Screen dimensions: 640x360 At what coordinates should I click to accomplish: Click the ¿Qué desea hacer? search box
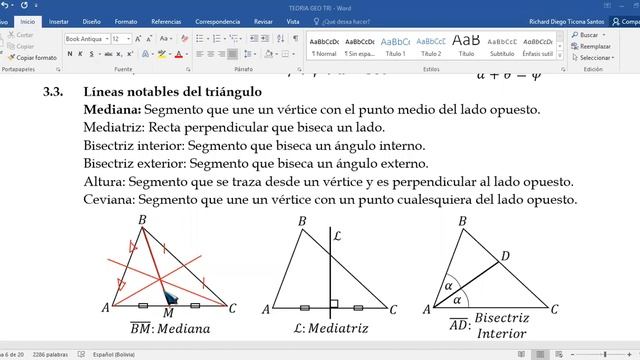[x=342, y=22]
